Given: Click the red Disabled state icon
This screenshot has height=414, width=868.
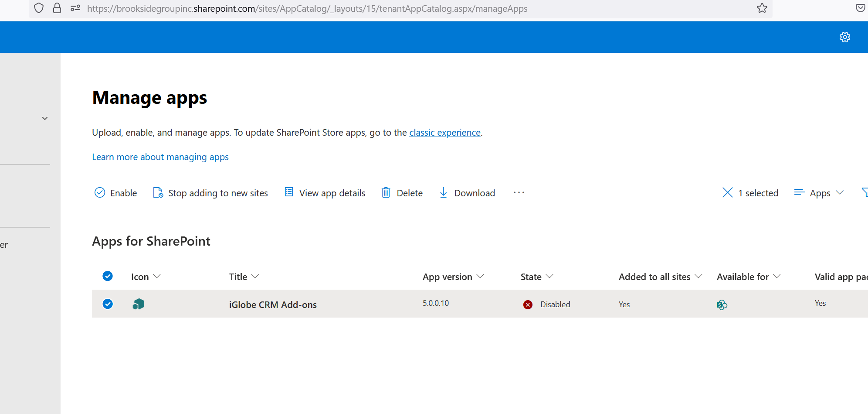Looking at the screenshot, I should [x=528, y=305].
